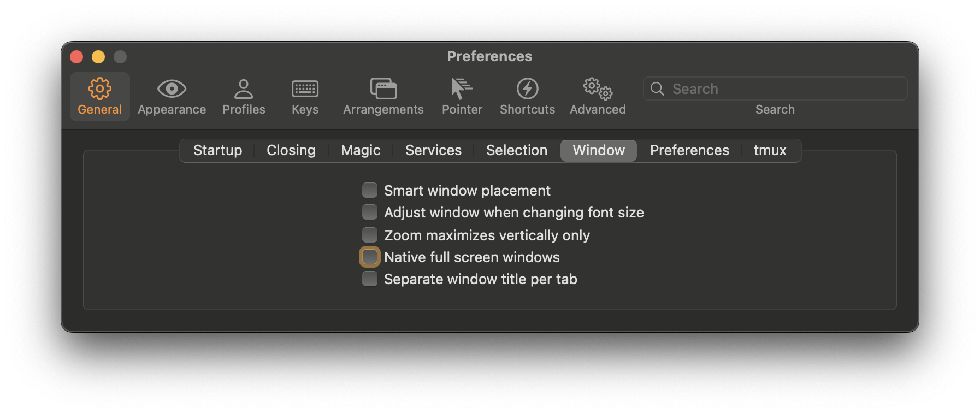Viewport: 980px width, 413px height.
Task: Select the tmux tab
Action: click(x=770, y=150)
